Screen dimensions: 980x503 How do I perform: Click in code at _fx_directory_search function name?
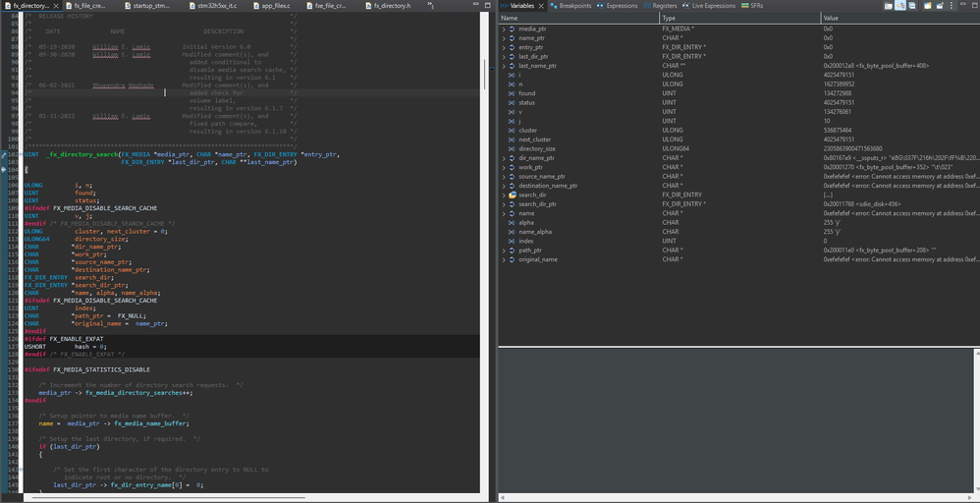coord(82,154)
